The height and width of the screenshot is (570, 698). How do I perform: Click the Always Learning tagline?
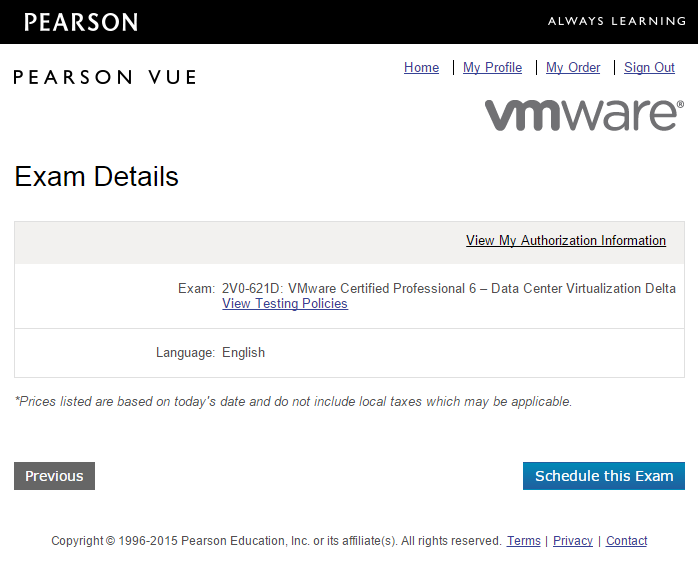click(x=617, y=21)
